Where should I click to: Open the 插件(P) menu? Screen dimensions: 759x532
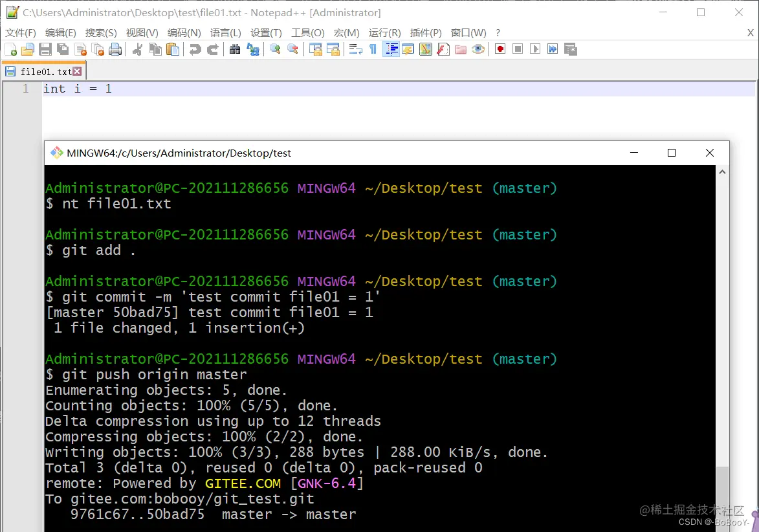(426, 33)
